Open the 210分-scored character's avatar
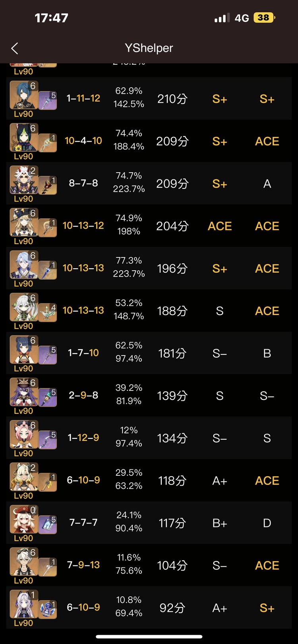This screenshot has height=644, width=298. (x=24, y=95)
